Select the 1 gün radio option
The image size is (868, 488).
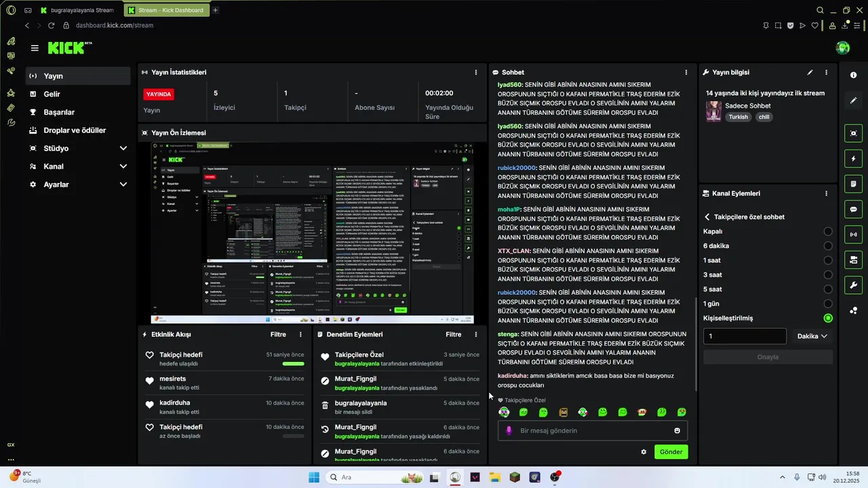828,304
